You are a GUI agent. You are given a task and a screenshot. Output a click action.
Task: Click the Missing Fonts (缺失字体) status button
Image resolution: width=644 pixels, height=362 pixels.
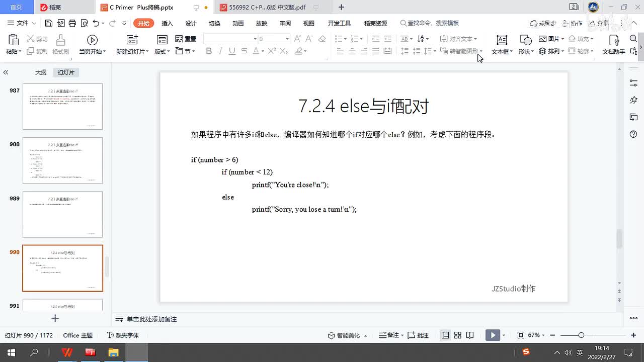123,335
